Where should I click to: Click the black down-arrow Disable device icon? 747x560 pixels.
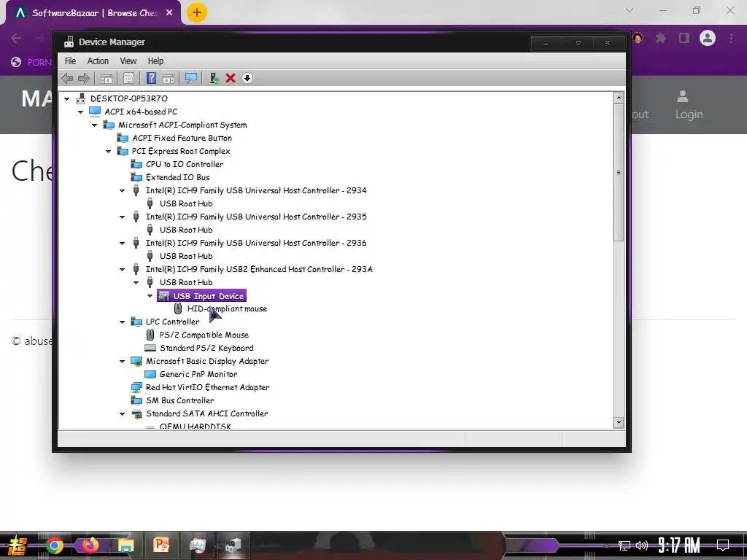point(247,78)
